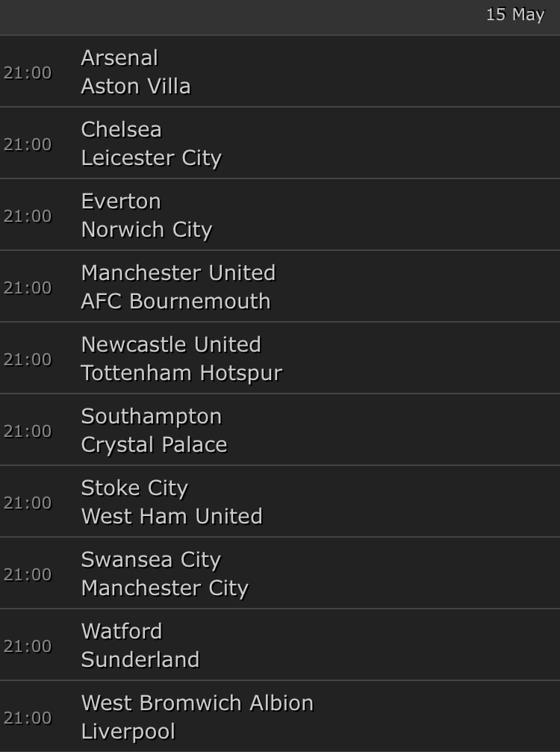Select the Chelsea team name
Viewport: 560px width, 752px height.
[x=121, y=129]
